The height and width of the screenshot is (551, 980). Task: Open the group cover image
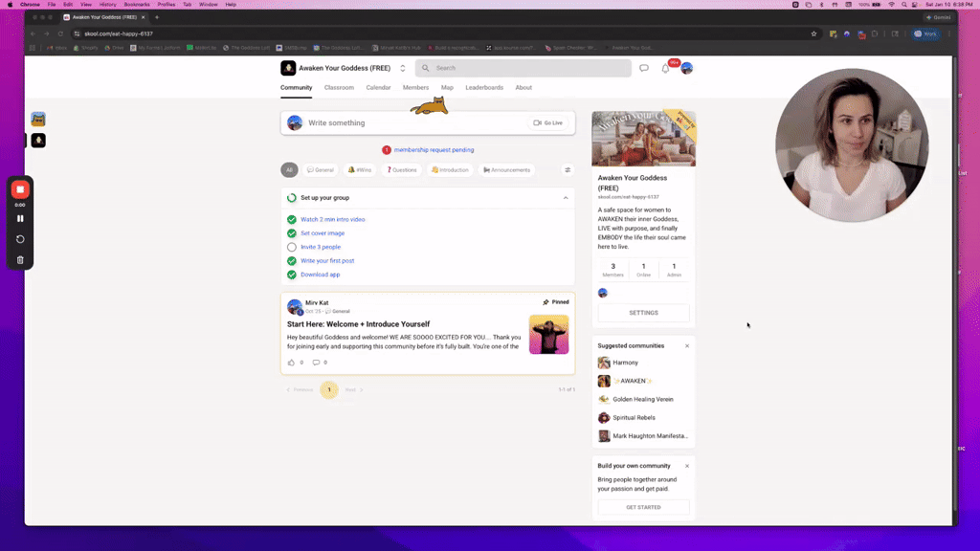pos(644,139)
